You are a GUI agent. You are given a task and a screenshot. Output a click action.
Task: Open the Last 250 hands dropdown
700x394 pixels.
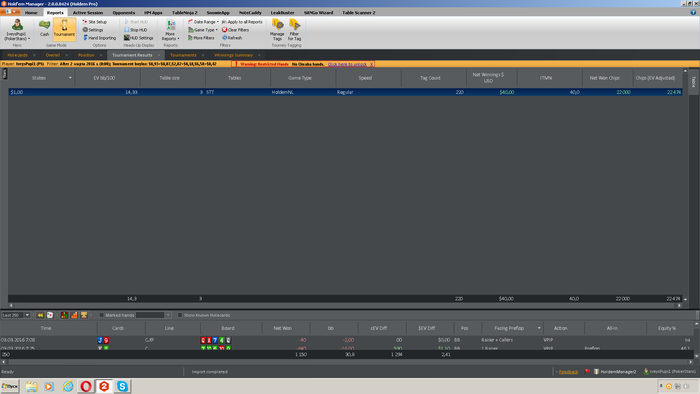point(27,315)
